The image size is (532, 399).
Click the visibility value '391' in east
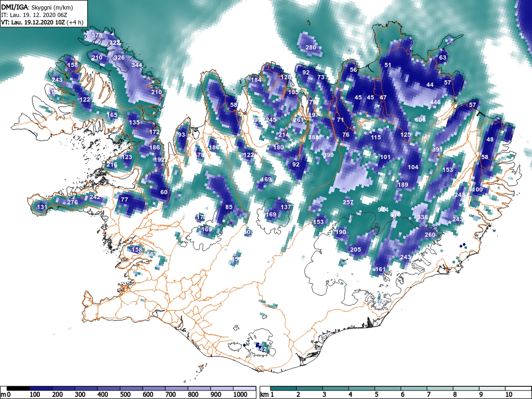click(x=437, y=149)
